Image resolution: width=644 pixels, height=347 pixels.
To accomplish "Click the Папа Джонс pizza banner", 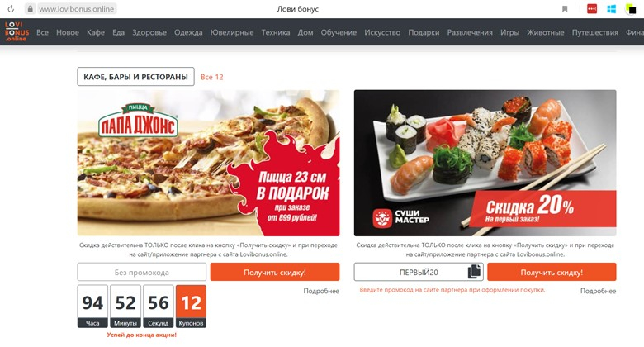I will 208,163.
